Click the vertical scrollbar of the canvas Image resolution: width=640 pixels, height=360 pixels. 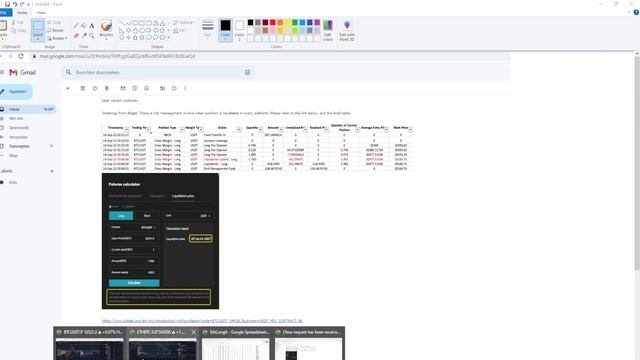point(637,163)
